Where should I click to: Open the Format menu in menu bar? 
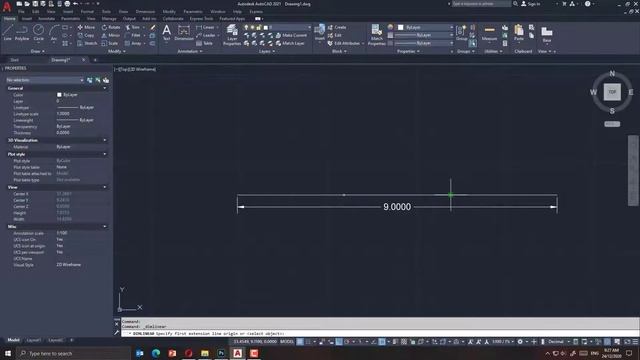pos(87,12)
